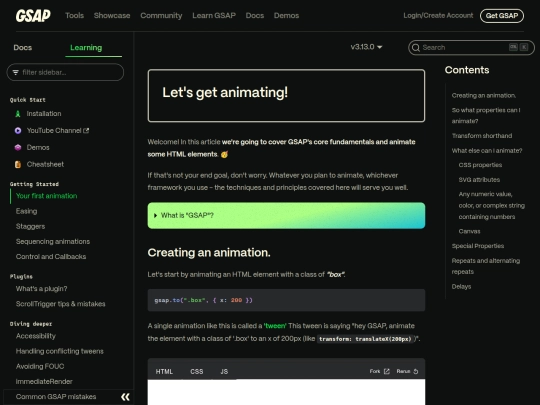Open Docs in the top navigation
The width and height of the screenshot is (540, 405).
255,15
